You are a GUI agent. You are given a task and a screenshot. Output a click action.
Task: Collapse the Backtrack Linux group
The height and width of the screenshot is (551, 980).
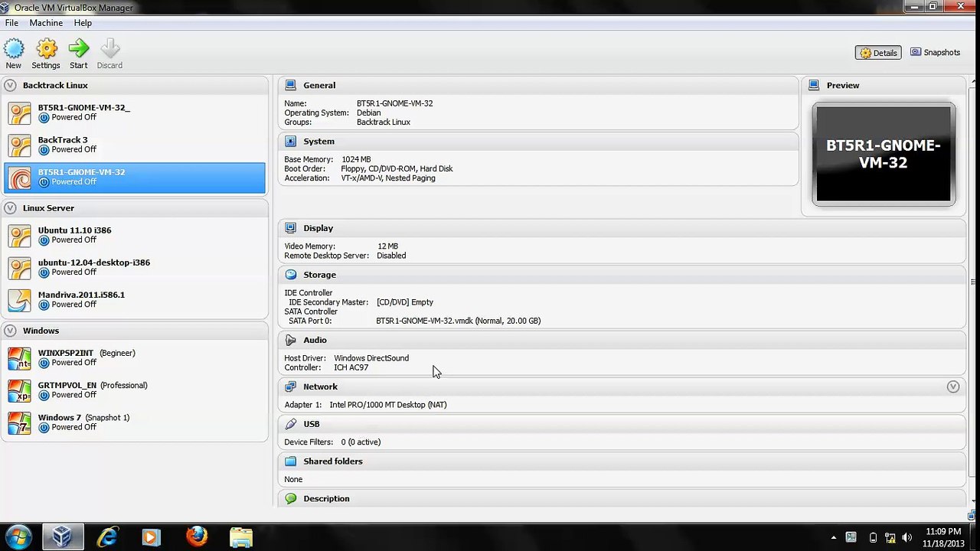(10, 85)
